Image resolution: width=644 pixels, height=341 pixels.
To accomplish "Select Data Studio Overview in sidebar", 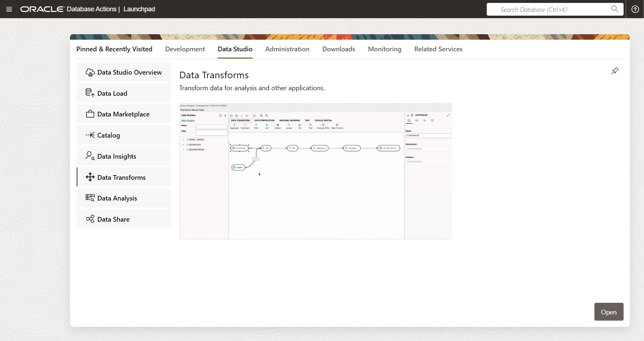I will [x=124, y=72].
